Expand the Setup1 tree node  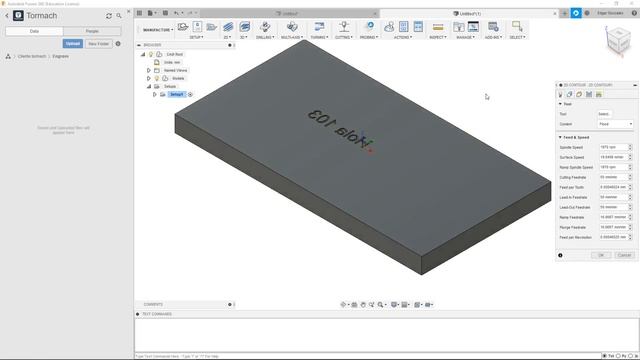(x=155, y=95)
